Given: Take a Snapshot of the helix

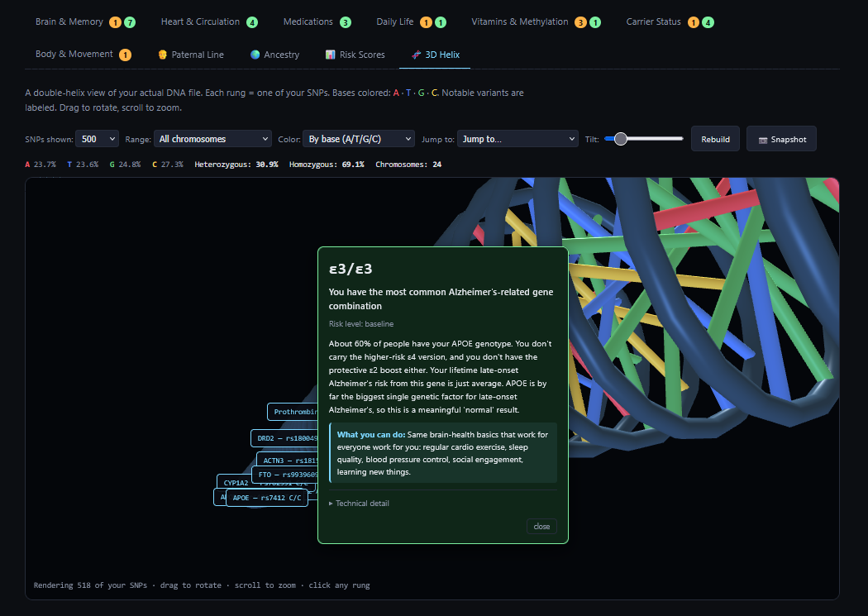Looking at the screenshot, I should [x=782, y=139].
